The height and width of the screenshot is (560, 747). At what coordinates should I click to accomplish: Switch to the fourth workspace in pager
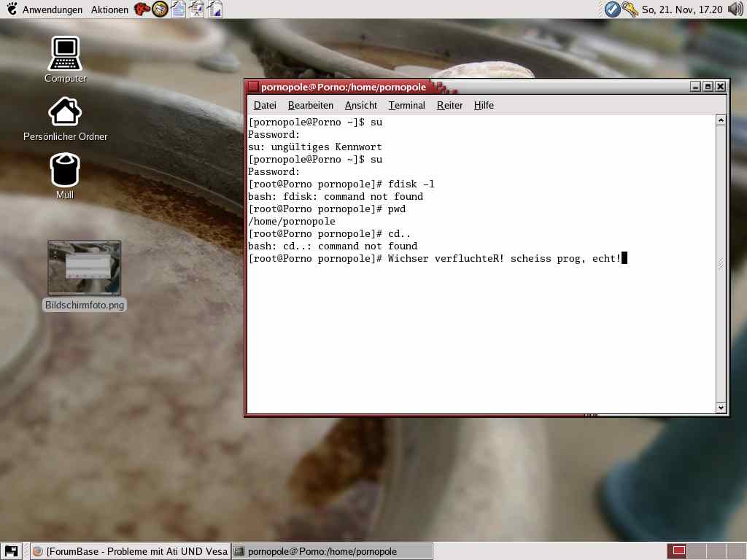736,551
